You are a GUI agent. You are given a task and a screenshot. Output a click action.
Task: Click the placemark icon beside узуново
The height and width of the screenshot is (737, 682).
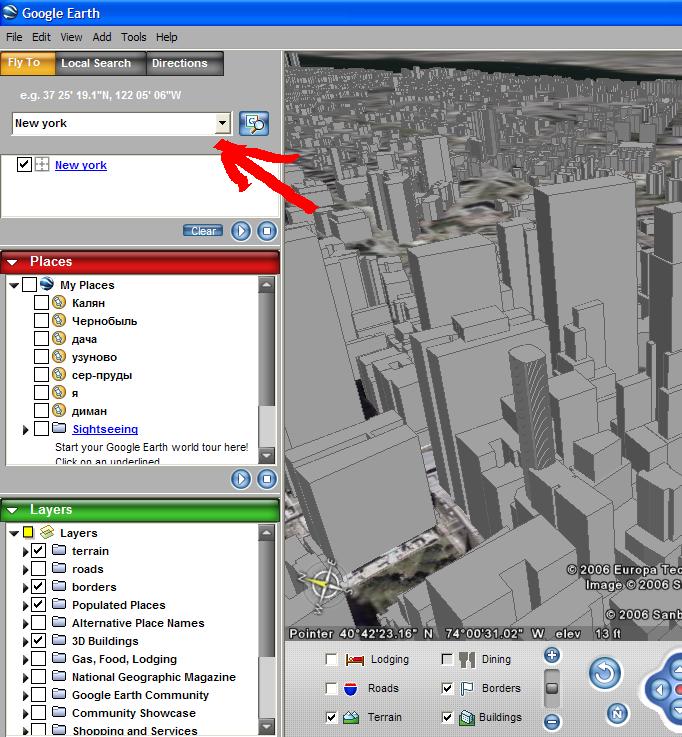59,356
